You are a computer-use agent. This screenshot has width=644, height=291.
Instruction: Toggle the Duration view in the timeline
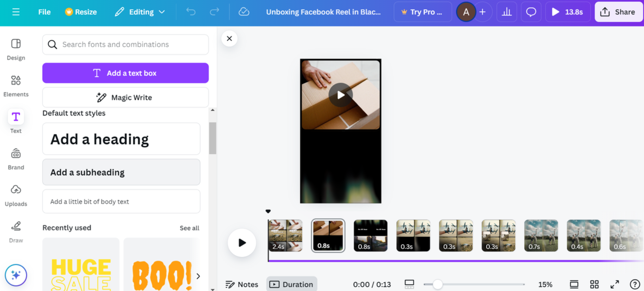click(292, 284)
